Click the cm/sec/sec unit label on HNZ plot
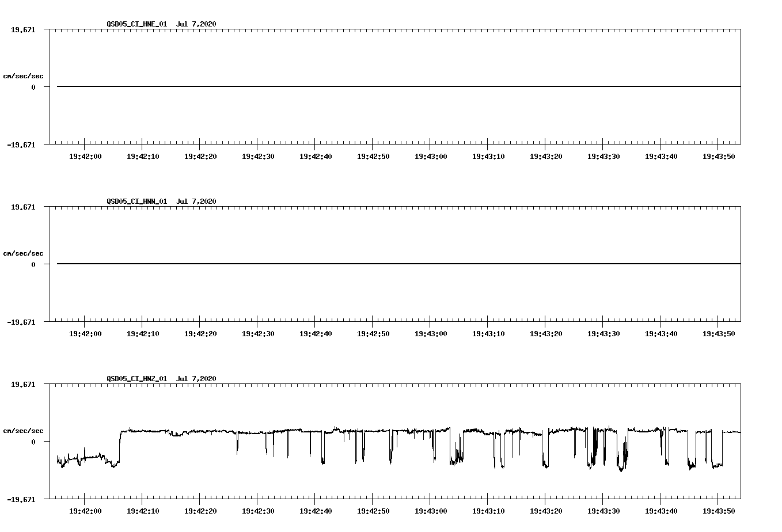 pyautogui.click(x=23, y=431)
